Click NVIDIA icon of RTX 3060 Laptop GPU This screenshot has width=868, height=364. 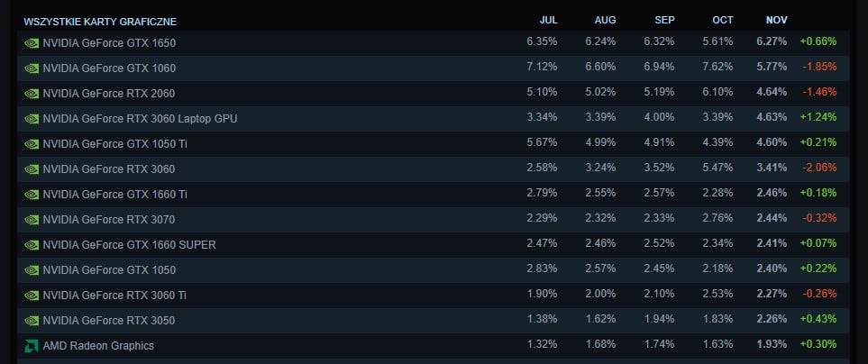tap(32, 118)
